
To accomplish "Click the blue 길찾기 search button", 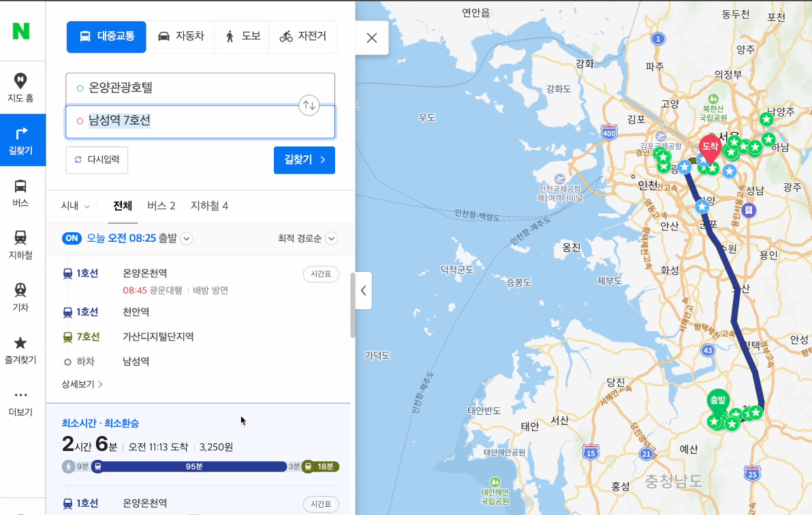I will pos(304,159).
